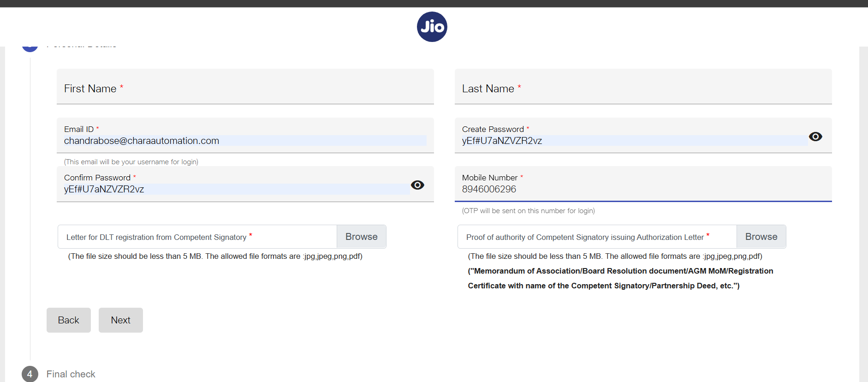The width and height of the screenshot is (868, 382).
Task: Click the step 4 circle icon
Action: tap(30, 374)
